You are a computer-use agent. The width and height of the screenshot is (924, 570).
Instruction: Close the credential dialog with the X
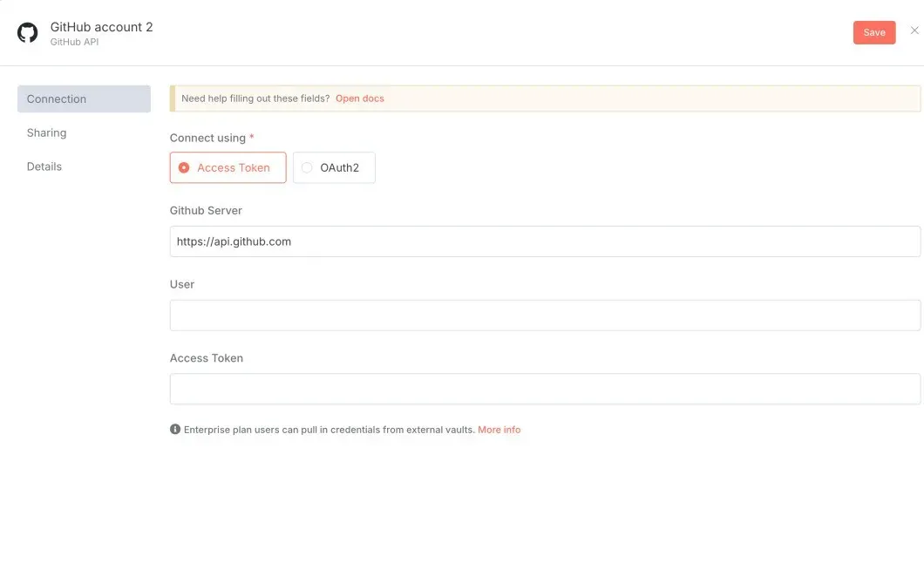pos(914,31)
